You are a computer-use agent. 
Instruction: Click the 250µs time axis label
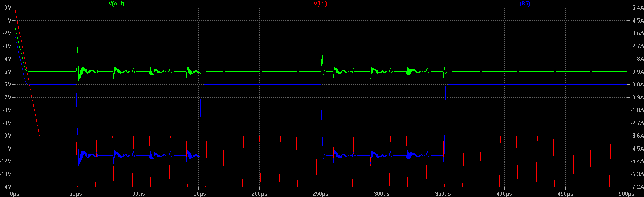321,194
